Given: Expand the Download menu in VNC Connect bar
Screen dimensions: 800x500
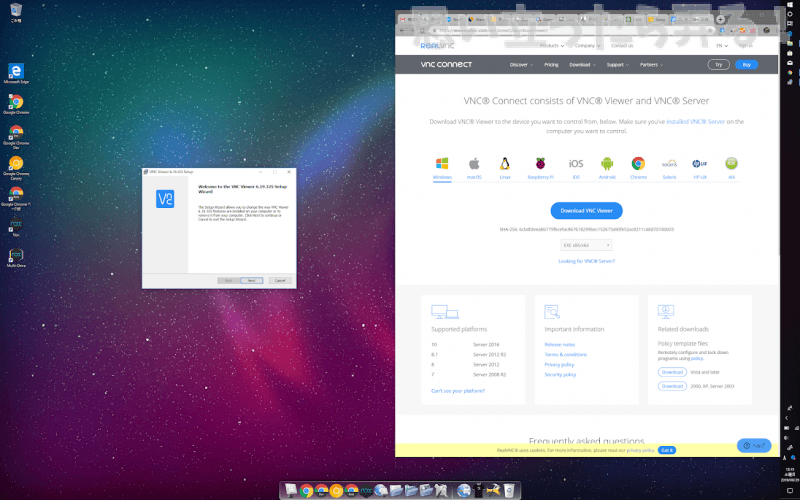Looking at the screenshot, I should click(582, 65).
